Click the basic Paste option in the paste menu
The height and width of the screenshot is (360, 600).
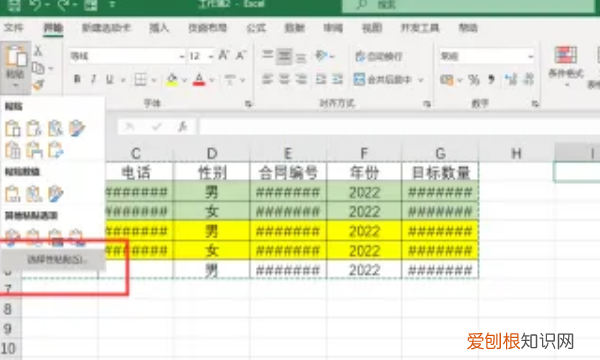(x=13, y=129)
